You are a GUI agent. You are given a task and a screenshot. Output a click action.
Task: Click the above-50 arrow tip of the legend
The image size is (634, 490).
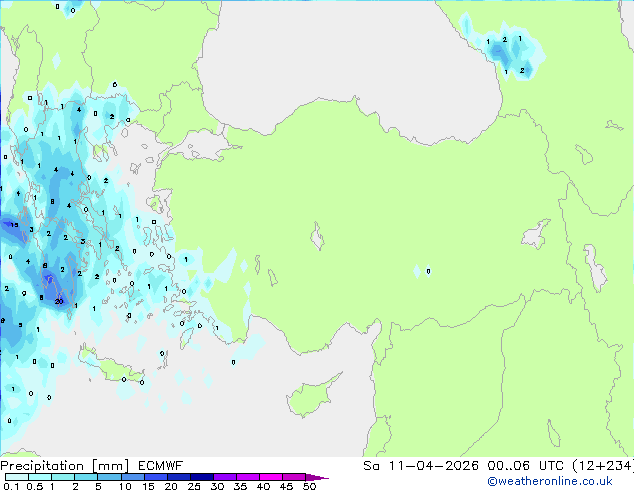(317, 477)
